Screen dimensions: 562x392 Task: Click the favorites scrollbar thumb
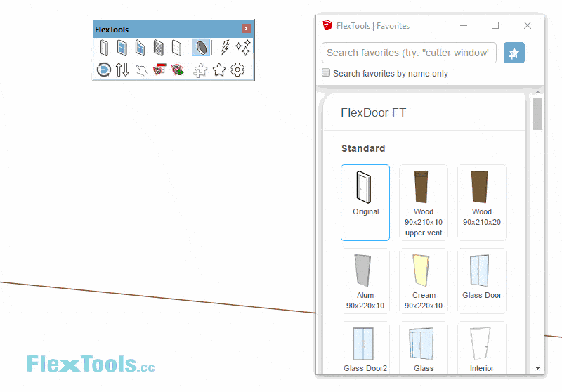tap(537, 114)
